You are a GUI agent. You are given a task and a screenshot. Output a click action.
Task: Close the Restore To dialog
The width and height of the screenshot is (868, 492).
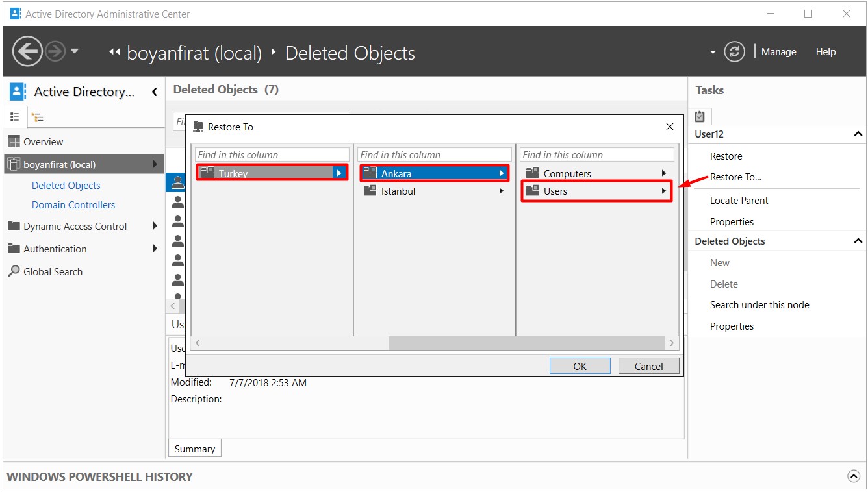point(670,127)
